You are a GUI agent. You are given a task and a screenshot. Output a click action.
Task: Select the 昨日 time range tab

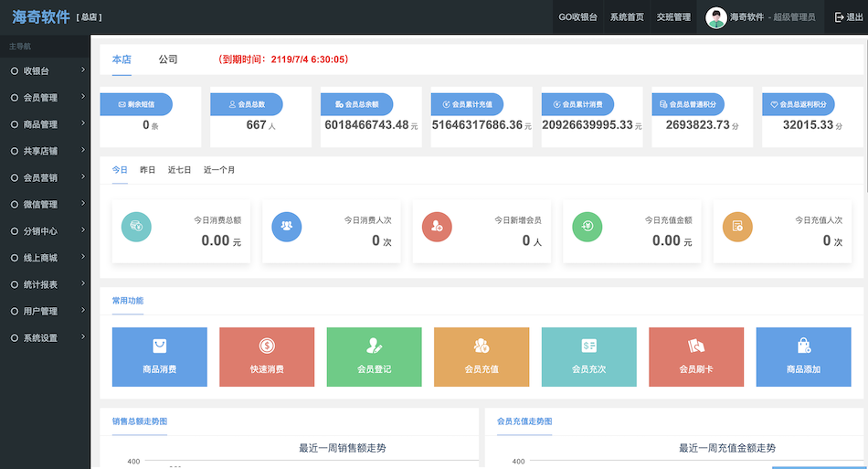click(x=147, y=170)
